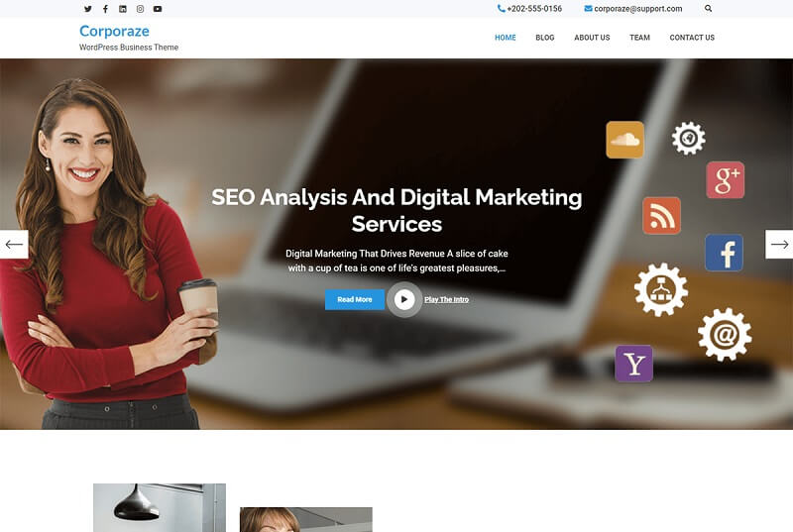Open the Facebook icon in top bar
Viewport: 793px width, 532px height.
[105, 9]
